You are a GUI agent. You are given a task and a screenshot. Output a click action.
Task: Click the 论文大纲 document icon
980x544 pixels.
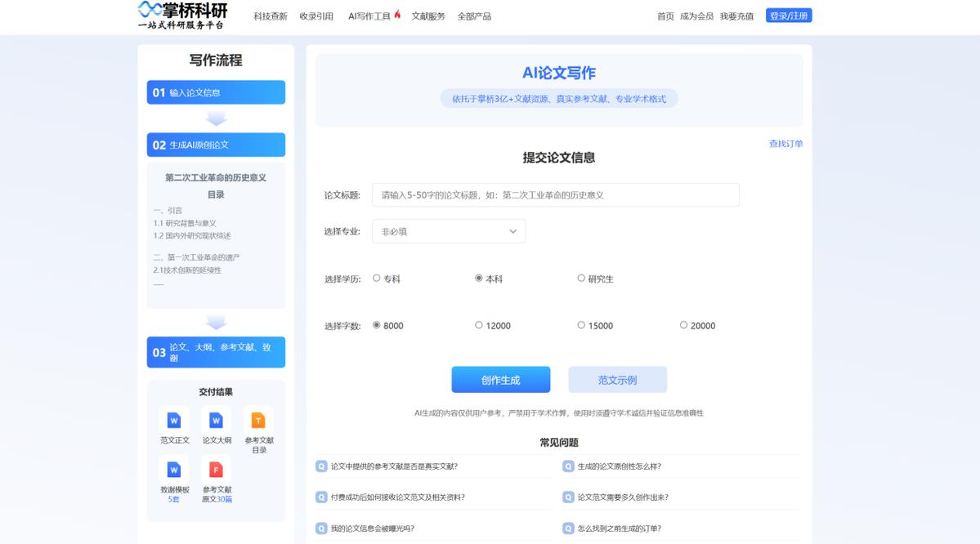(216, 421)
